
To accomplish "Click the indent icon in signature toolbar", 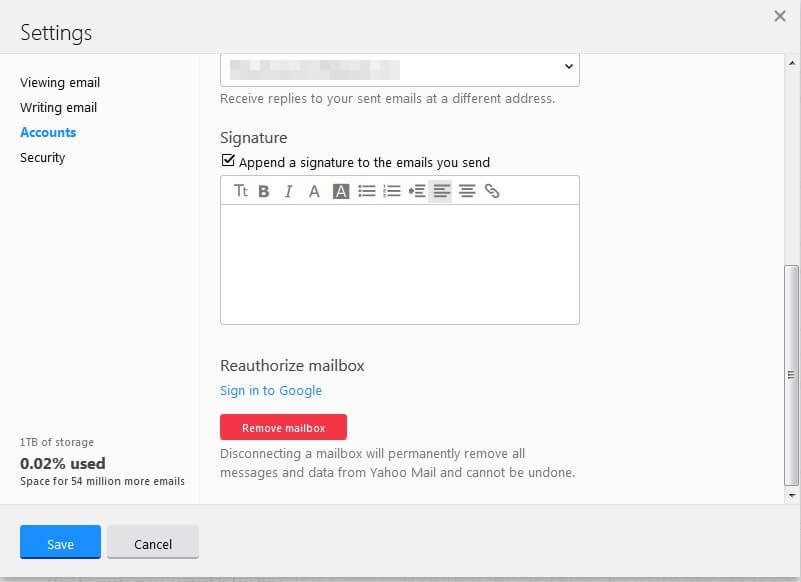I will (417, 191).
